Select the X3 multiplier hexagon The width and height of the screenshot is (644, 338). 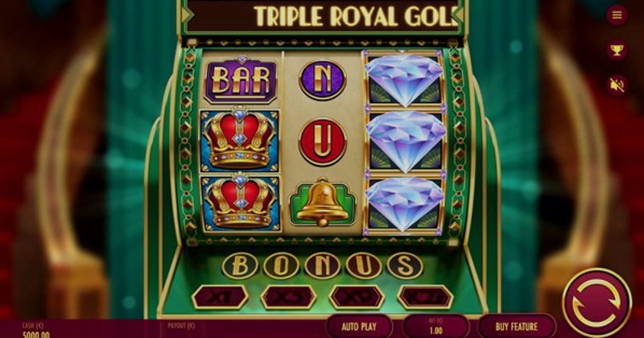click(x=288, y=297)
